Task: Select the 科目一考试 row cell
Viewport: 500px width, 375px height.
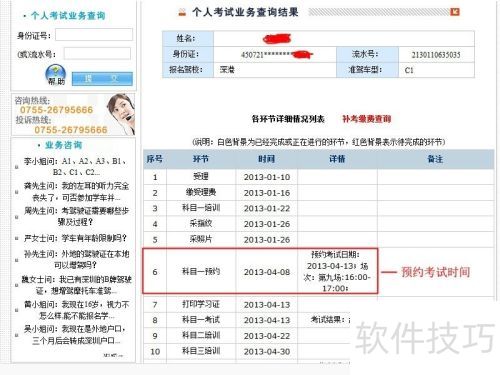Action: coord(201,320)
